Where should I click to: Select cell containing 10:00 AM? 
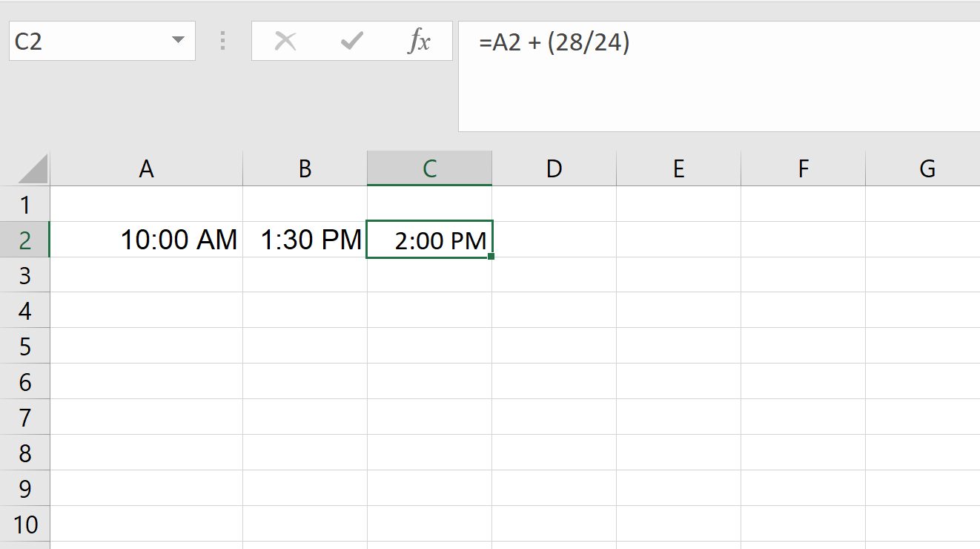146,240
